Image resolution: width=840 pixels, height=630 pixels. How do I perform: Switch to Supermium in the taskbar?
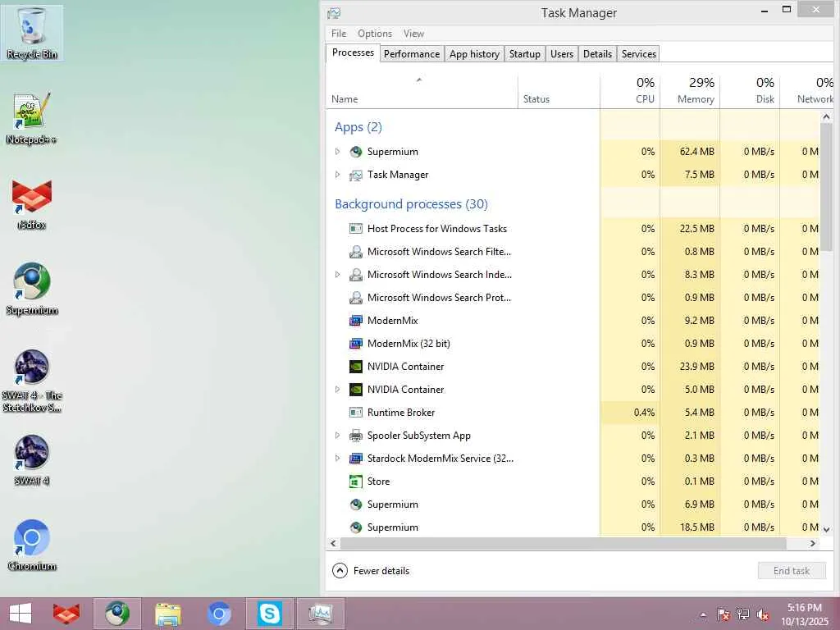[x=117, y=614]
